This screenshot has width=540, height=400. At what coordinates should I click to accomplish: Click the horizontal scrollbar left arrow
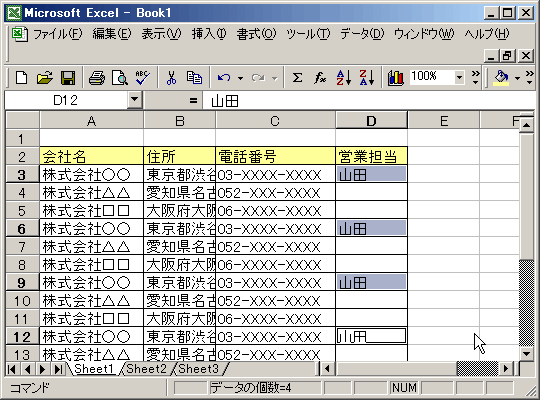click(x=327, y=369)
